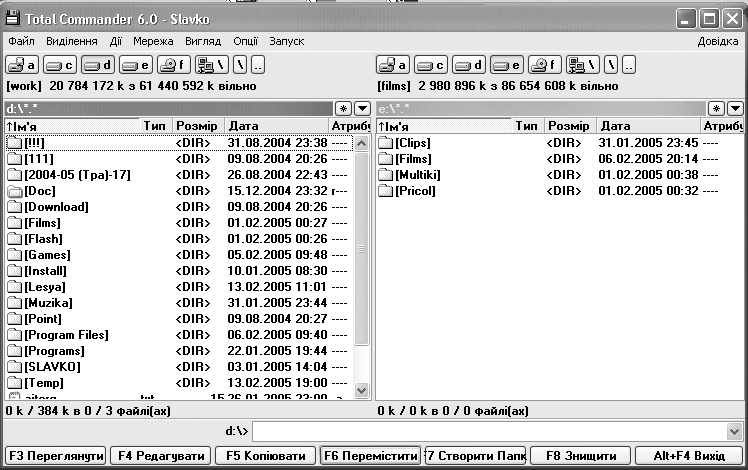The image size is (748, 470).
Task: Open the Файл menu
Action: (21, 42)
